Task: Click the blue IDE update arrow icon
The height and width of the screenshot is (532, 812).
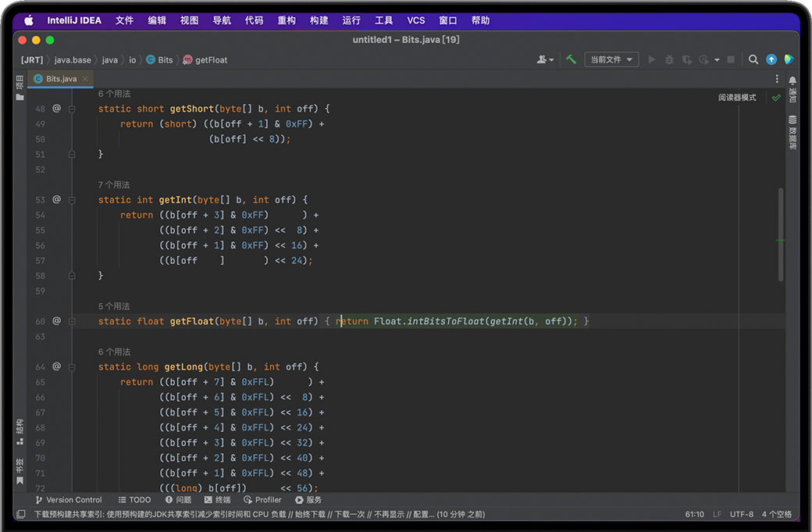Action: coord(771,59)
